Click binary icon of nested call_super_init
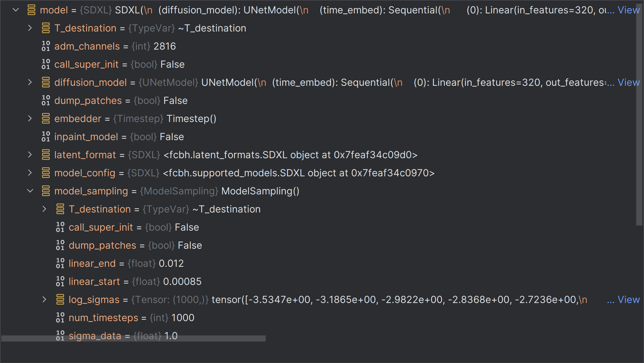This screenshot has width=644, height=363. [60, 227]
